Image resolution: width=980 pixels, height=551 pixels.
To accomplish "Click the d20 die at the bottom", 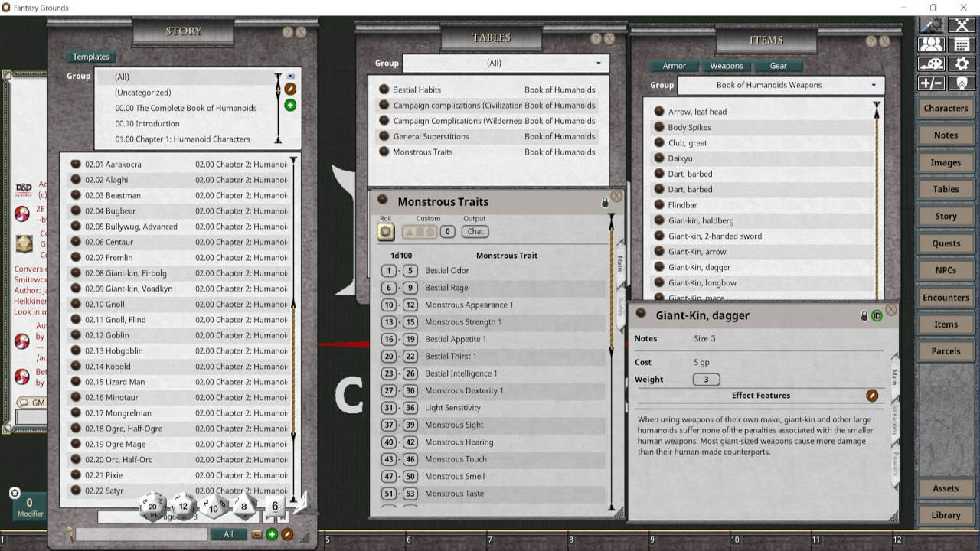I will (152, 506).
